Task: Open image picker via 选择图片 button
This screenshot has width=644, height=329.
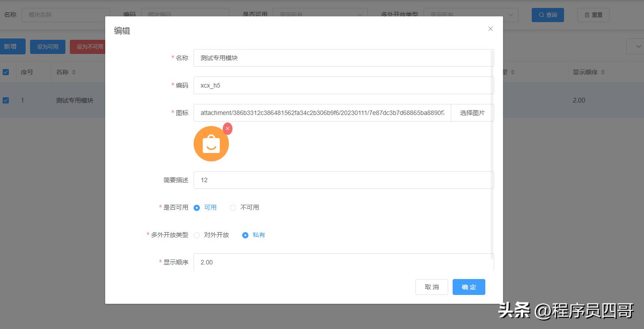Action: (x=472, y=113)
